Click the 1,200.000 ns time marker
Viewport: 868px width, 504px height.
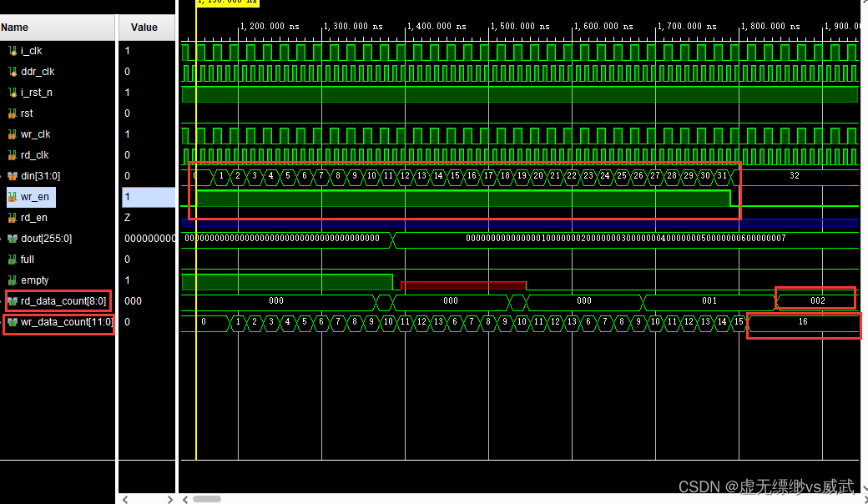270,26
